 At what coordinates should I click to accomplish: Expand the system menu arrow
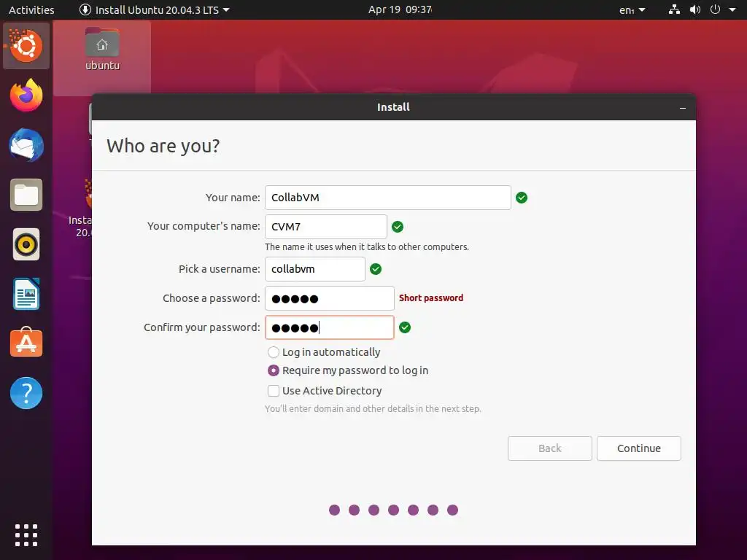click(732, 9)
